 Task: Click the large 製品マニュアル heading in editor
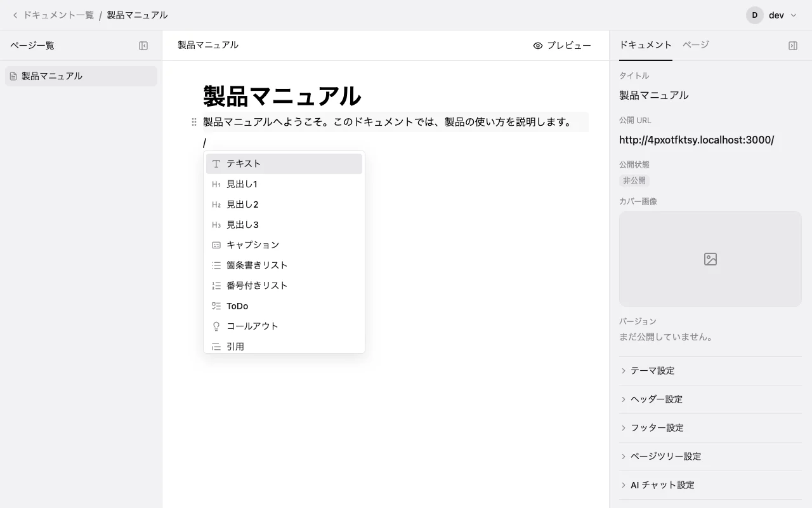(x=282, y=97)
